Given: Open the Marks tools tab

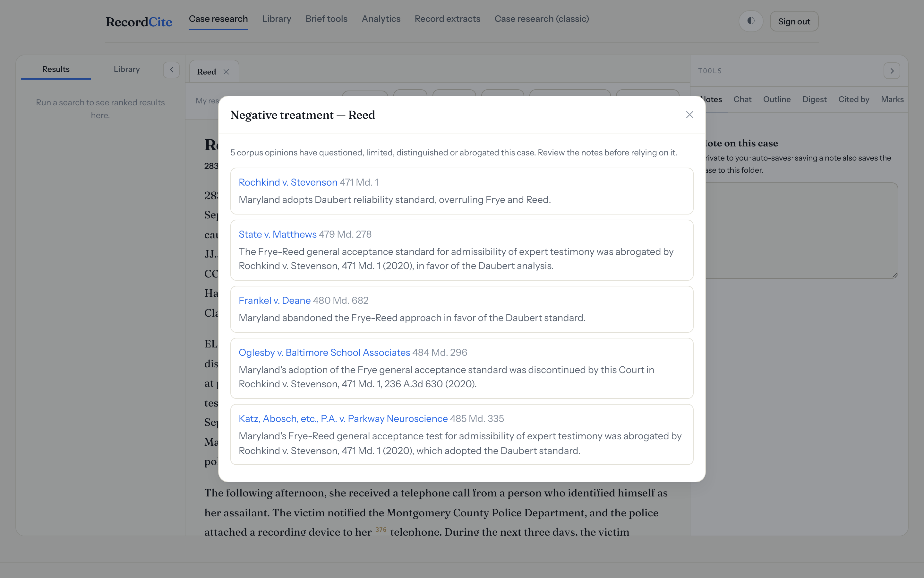Looking at the screenshot, I should pos(892,100).
